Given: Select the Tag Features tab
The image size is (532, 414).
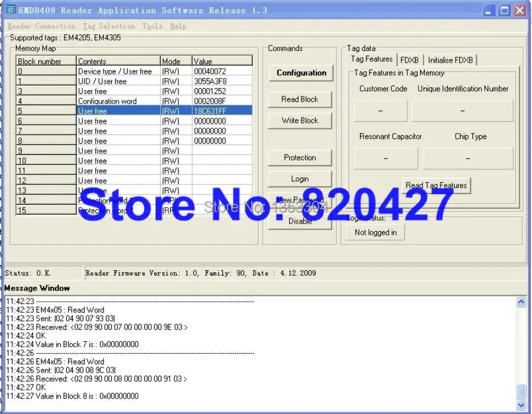Looking at the screenshot, I should click(x=371, y=59).
